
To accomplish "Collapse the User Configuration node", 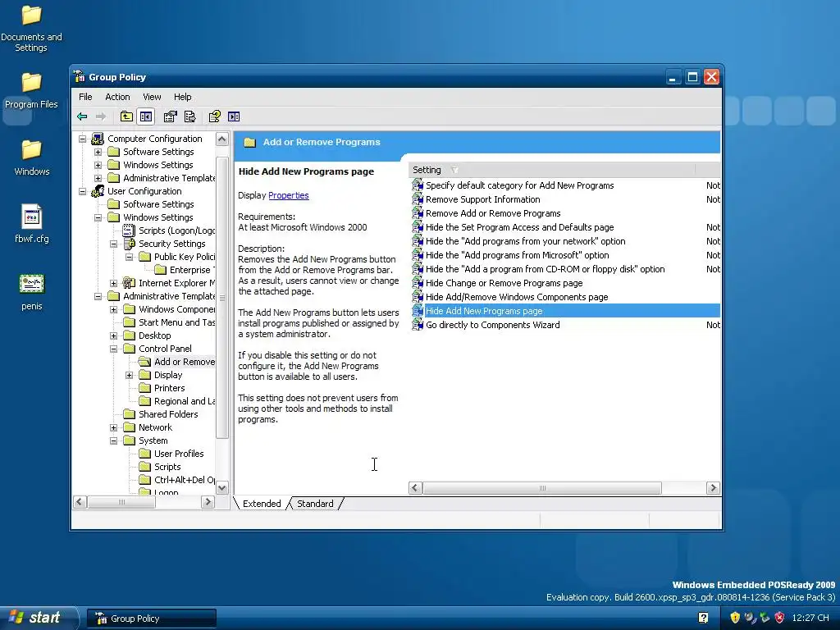I will click(x=83, y=191).
